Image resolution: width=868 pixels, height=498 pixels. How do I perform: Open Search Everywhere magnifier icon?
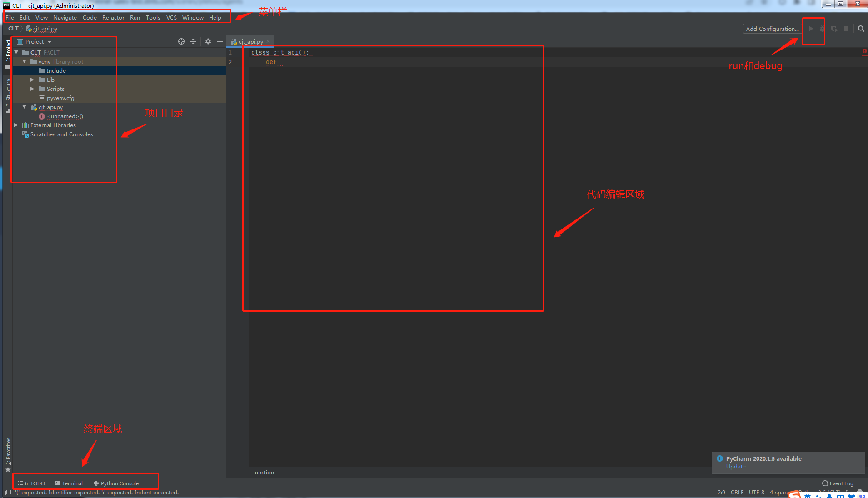(x=861, y=29)
